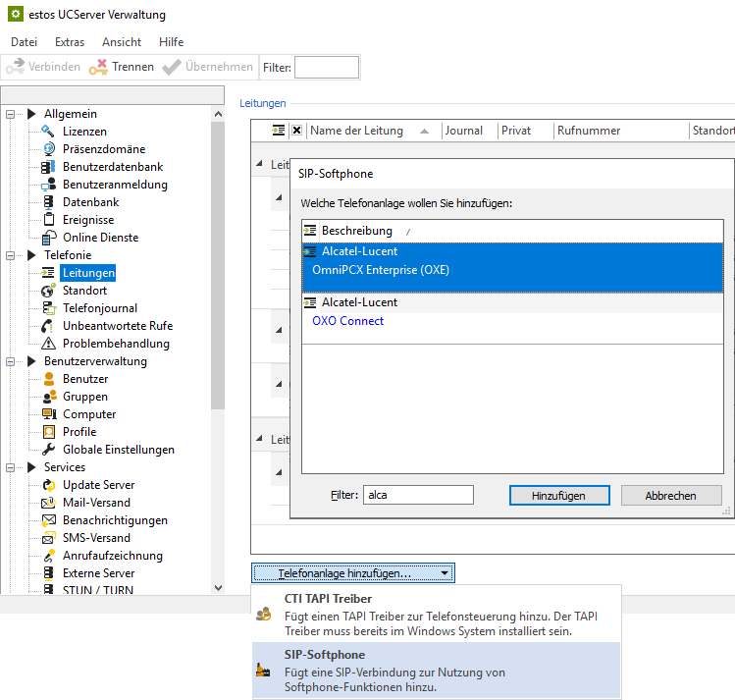The width and height of the screenshot is (735, 700).
Task: Click the Update Server icon
Action: click(48, 485)
